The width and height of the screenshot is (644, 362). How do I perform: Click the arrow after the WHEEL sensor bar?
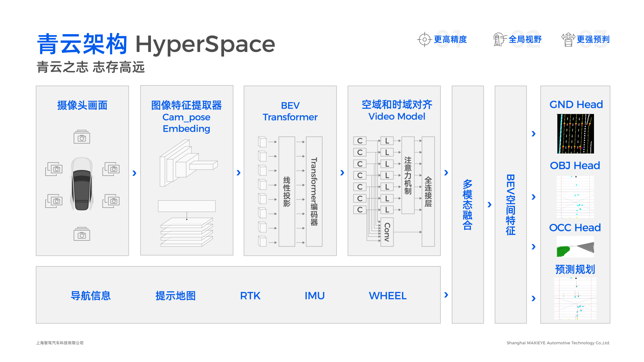coord(446,295)
